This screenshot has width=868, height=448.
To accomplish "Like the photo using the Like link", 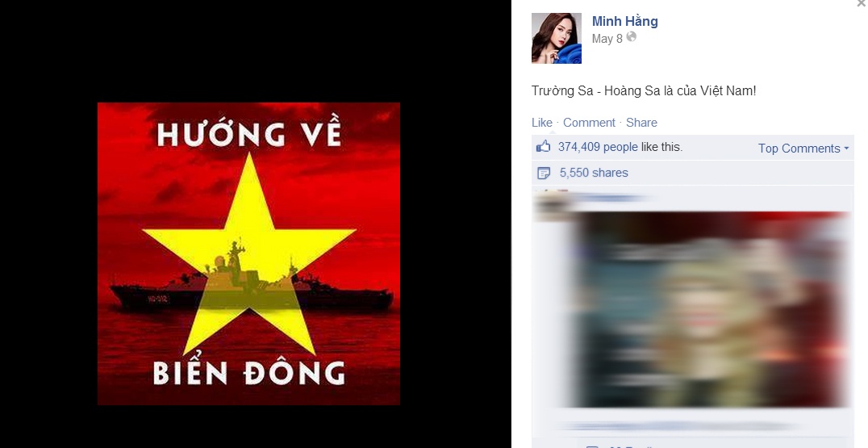I will tap(542, 123).
